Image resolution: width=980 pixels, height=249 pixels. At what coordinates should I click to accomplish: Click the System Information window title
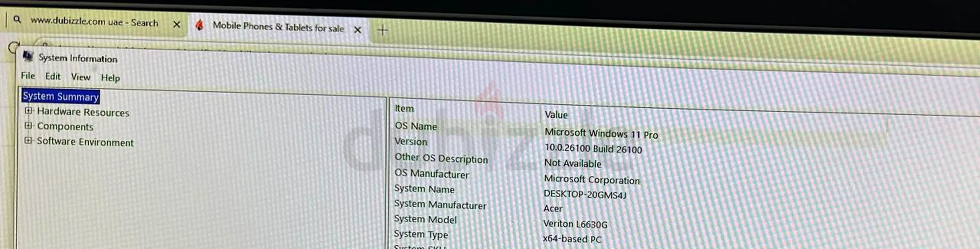pos(78,58)
